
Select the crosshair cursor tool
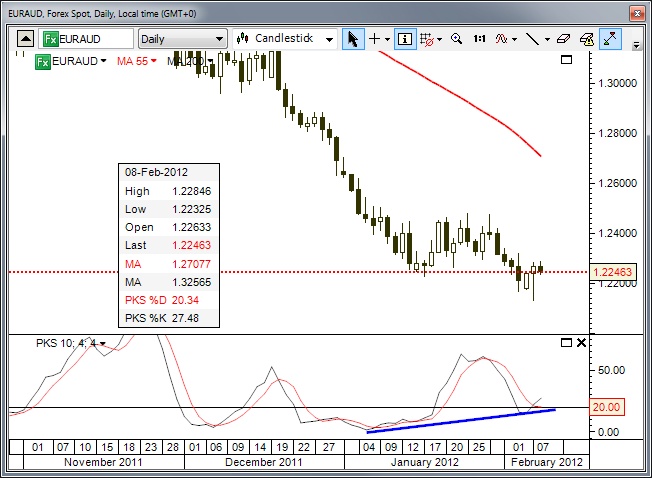375,39
